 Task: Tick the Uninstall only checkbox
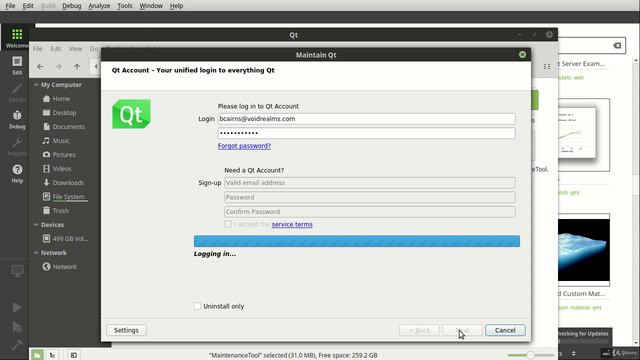pos(198,306)
